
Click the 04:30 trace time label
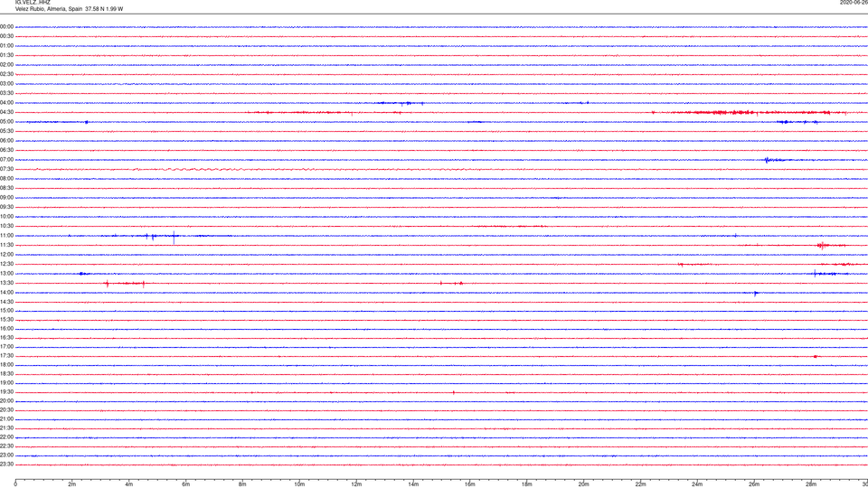click(6, 112)
